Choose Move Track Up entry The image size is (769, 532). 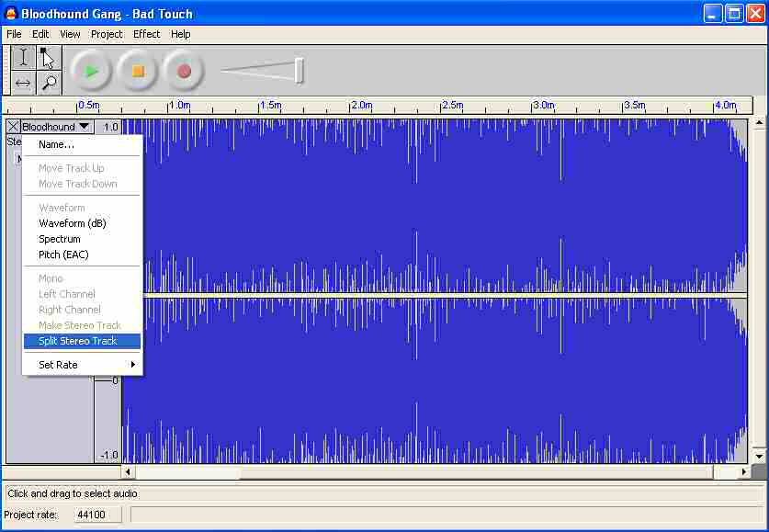[x=83, y=168]
